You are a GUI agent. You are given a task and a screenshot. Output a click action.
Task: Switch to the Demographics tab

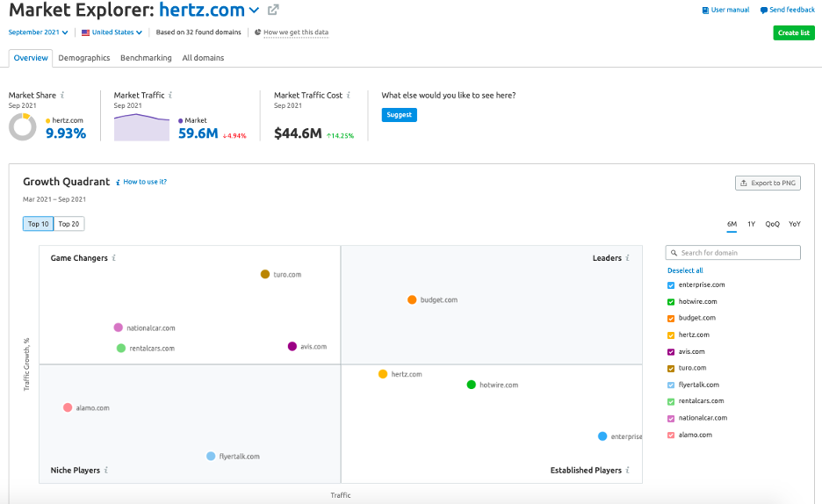(x=84, y=58)
